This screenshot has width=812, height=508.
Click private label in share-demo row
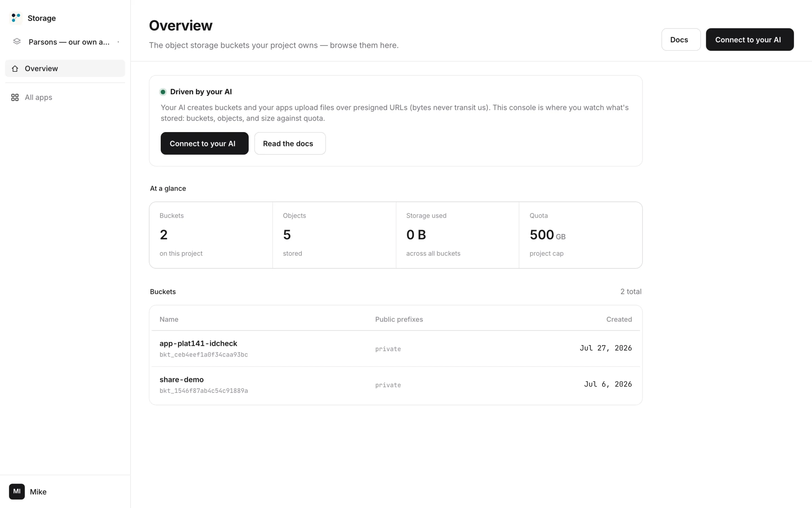click(x=388, y=385)
